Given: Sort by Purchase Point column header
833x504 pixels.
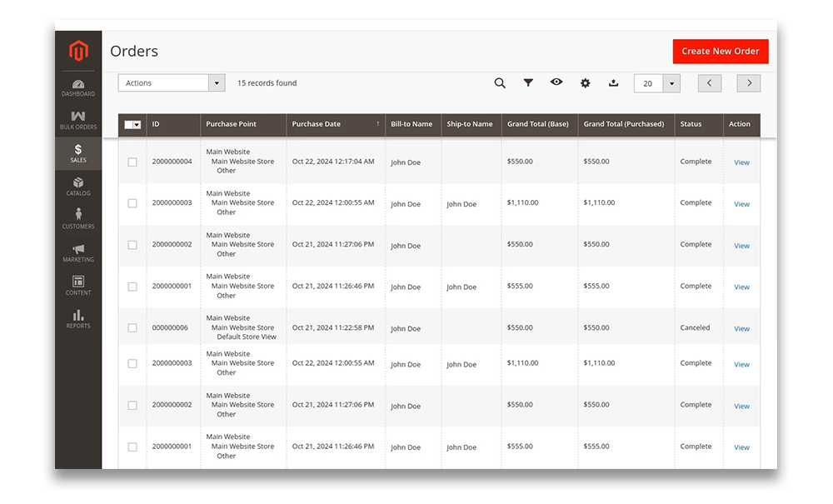Looking at the screenshot, I should pyautogui.click(x=243, y=125).
